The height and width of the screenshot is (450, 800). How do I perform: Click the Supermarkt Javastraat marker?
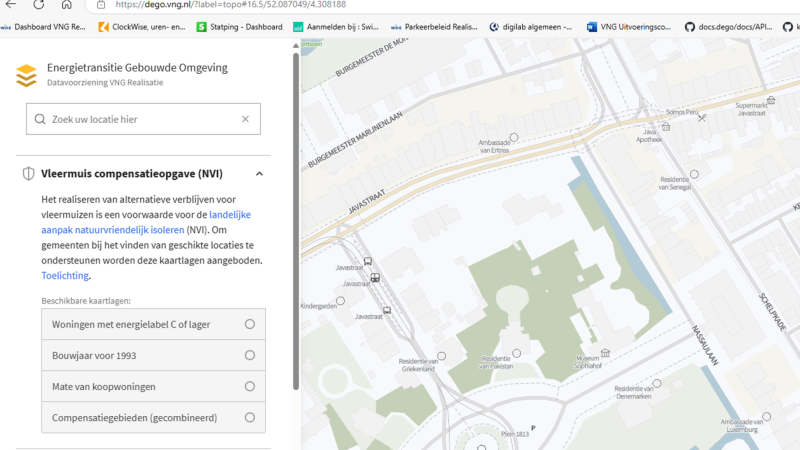(771, 100)
